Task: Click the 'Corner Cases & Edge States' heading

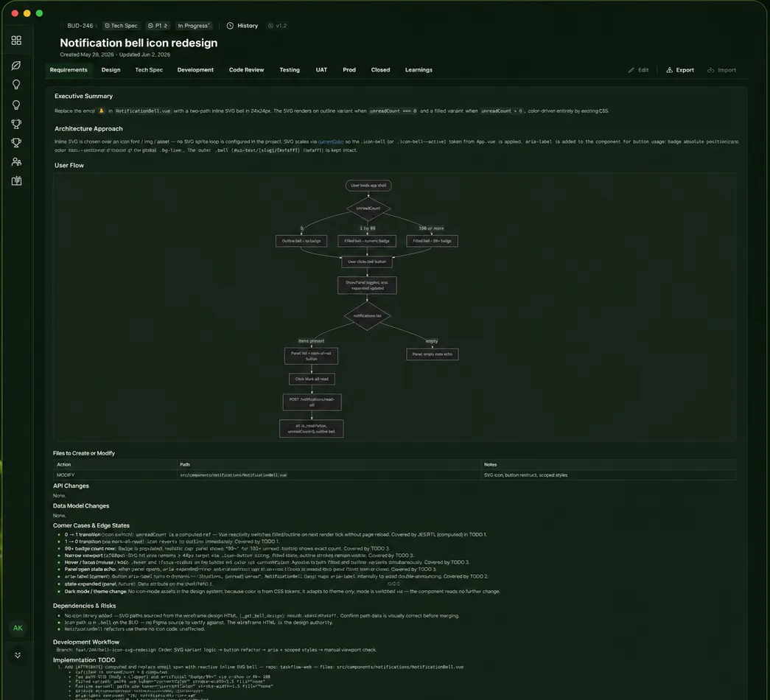Action: click(91, 525)
